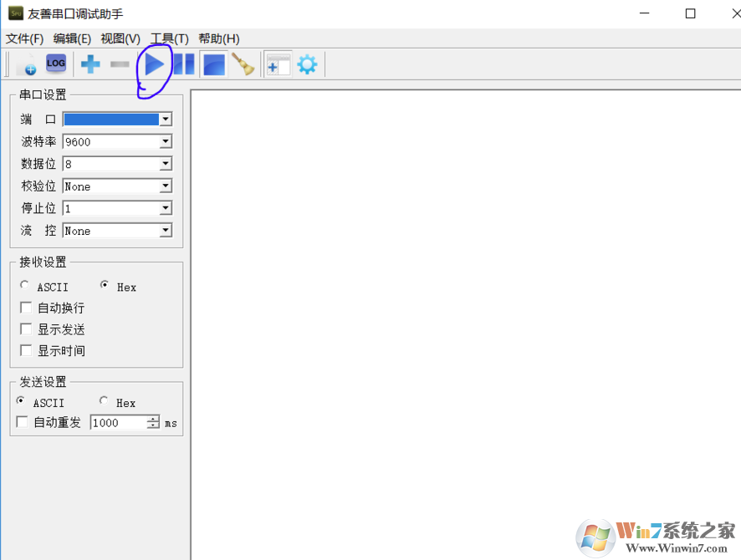Select ASCII radio under 接收设置
The height and width of the screenshot is (560, 741).
pyautogui.click(x=24, y=286)
